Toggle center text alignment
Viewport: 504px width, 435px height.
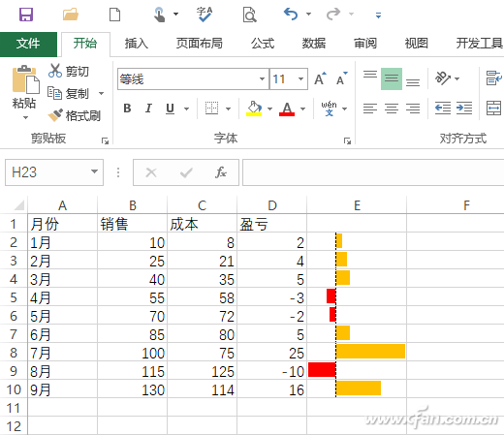pyautogui.click(x=392, y=109)
